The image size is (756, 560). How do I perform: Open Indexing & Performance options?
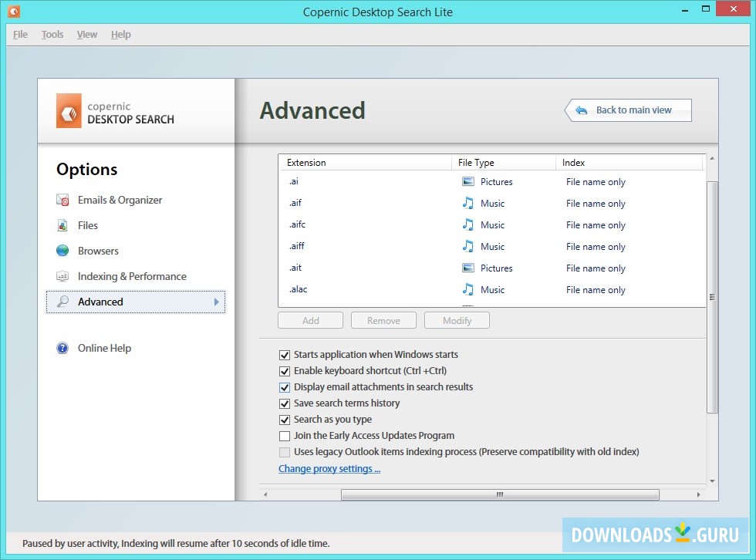tap(132, 276)
